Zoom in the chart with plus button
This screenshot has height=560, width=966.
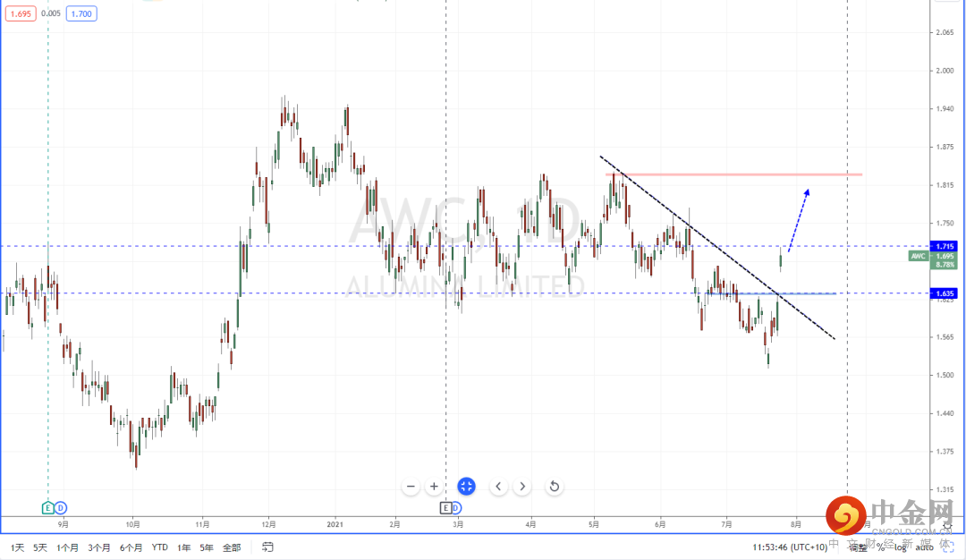pos(434,487)
